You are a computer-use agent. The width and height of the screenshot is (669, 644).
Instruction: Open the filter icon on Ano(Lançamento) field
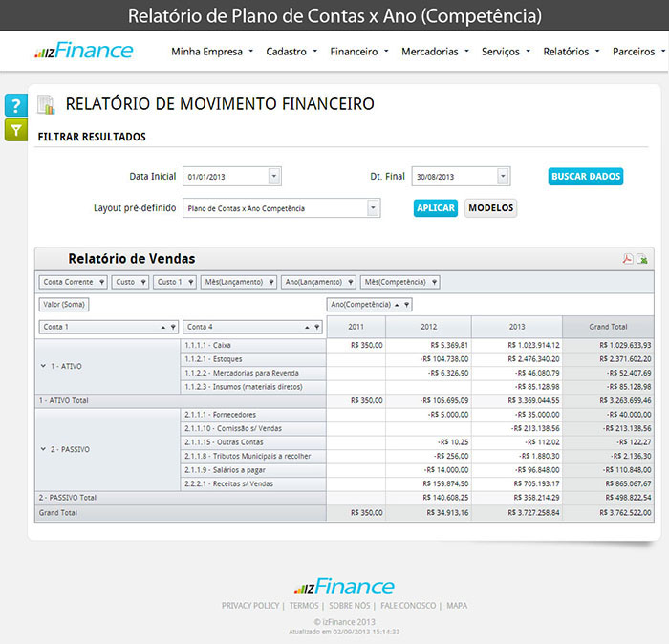click(351, 282)
